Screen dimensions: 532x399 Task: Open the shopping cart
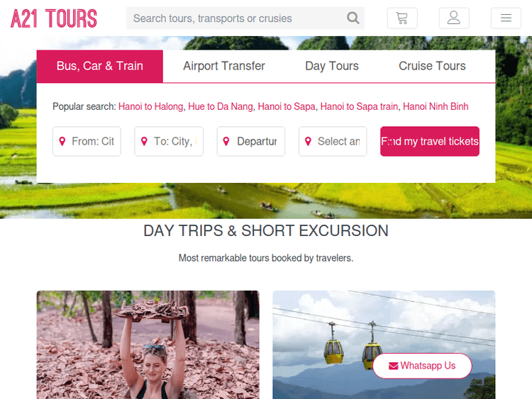click(x=402, y=18)
